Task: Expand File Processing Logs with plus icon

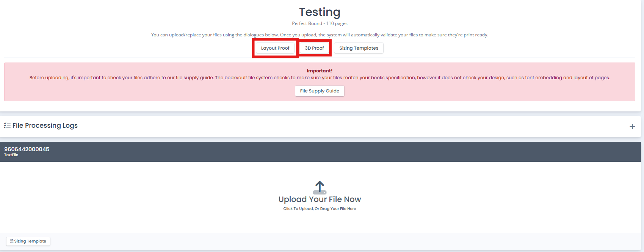Action: point(632,127)
